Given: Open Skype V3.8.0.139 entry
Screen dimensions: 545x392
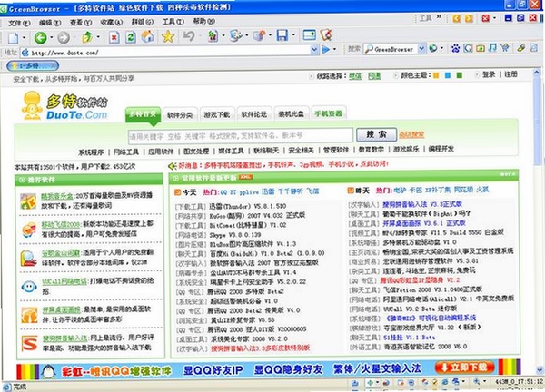Looking at the screenshot, I should [235, 235].
